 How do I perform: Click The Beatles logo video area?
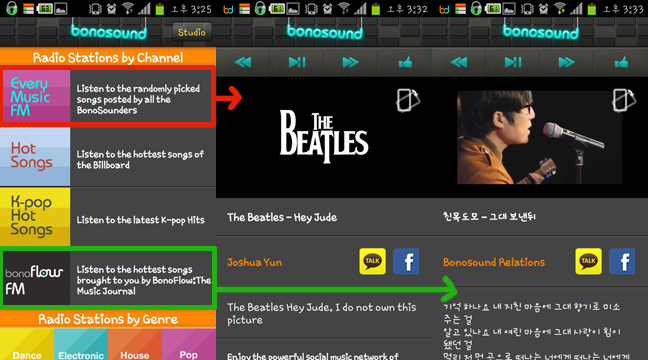(x=324, y=137)
